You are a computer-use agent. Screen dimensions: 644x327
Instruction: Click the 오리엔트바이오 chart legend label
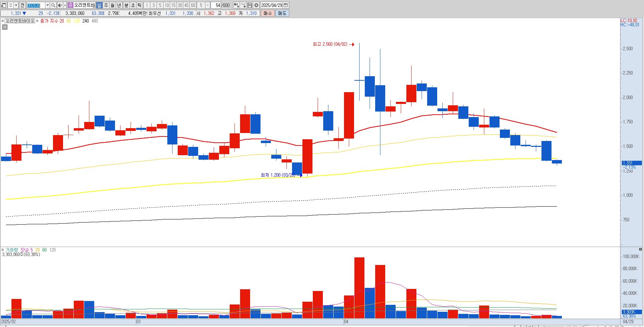point(20,21)
